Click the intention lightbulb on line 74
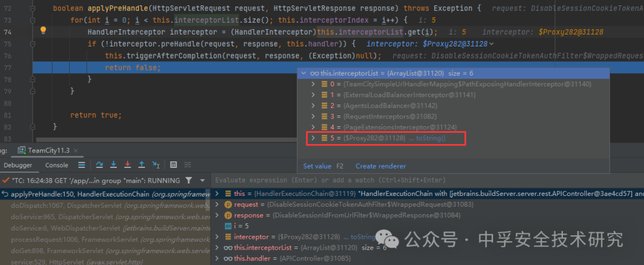The height and width of the screenshot is (265, 644). 43,30
